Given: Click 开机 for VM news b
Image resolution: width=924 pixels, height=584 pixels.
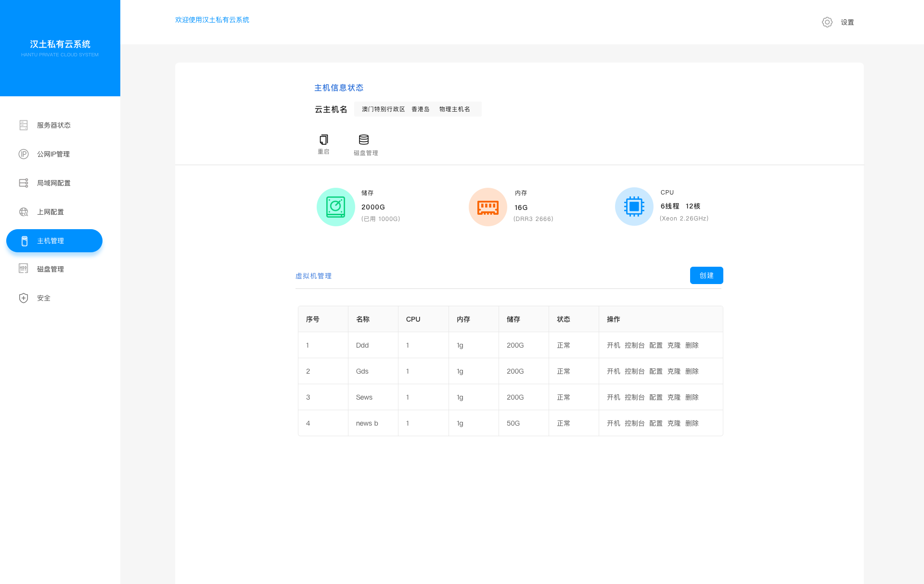Looking at the screenshot, I should [614, 423].
